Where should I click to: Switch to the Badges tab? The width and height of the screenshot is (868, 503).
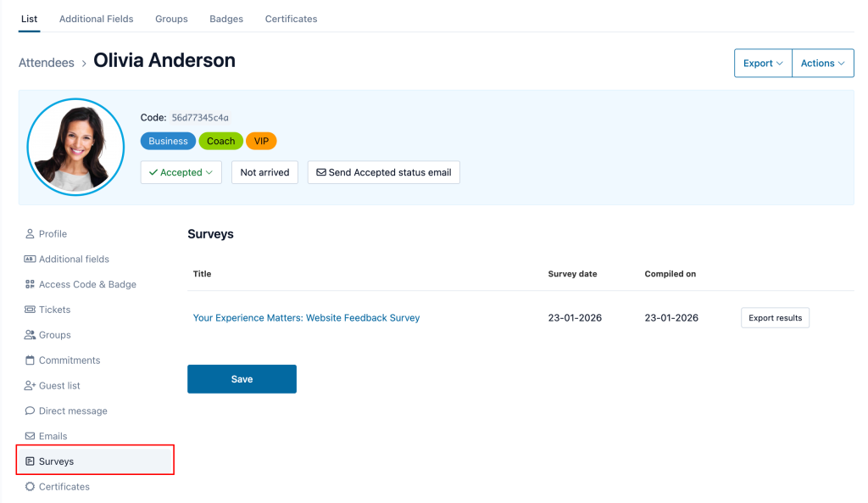click(226, 19)
